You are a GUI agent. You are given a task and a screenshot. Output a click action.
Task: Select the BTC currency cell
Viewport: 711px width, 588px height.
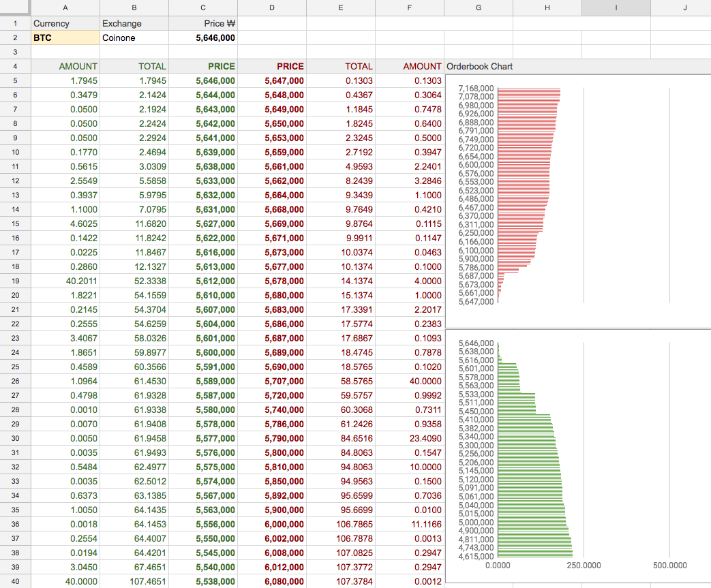pos(65,37)
